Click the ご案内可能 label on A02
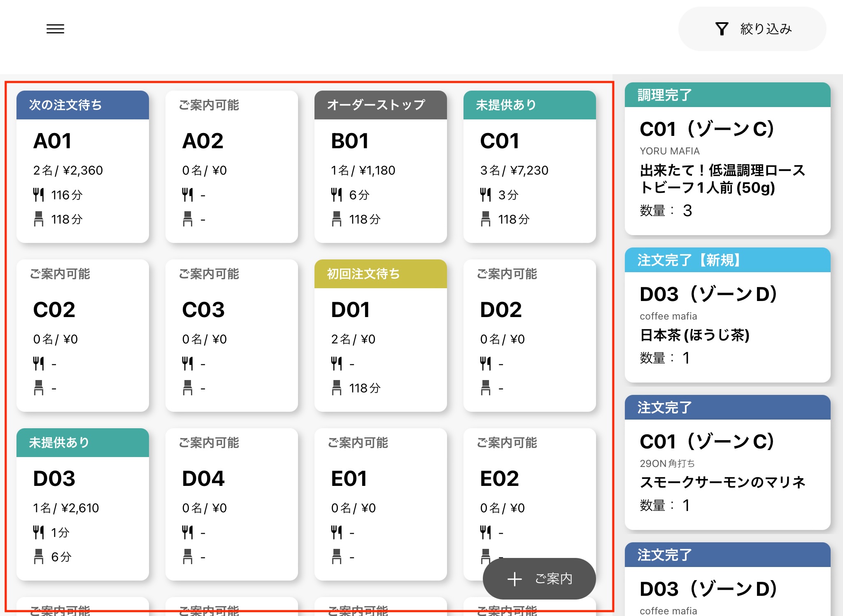The image size is (843, 616). (209, 105)
